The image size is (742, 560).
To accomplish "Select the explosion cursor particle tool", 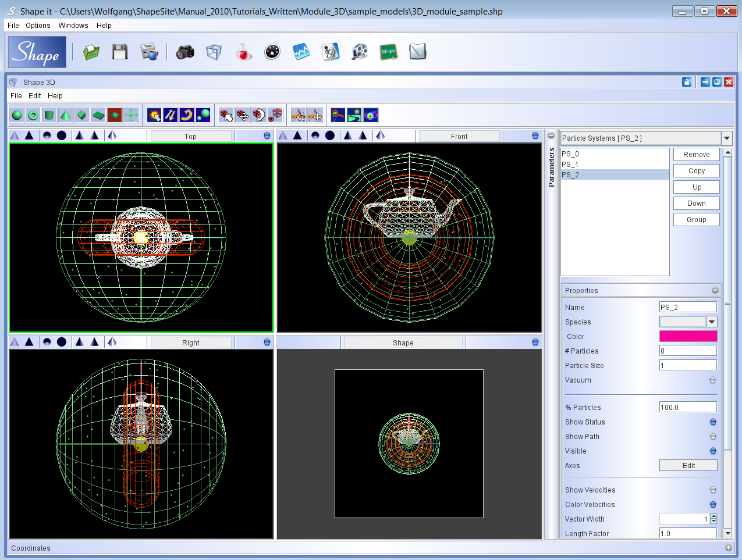I will pos(154,115).
